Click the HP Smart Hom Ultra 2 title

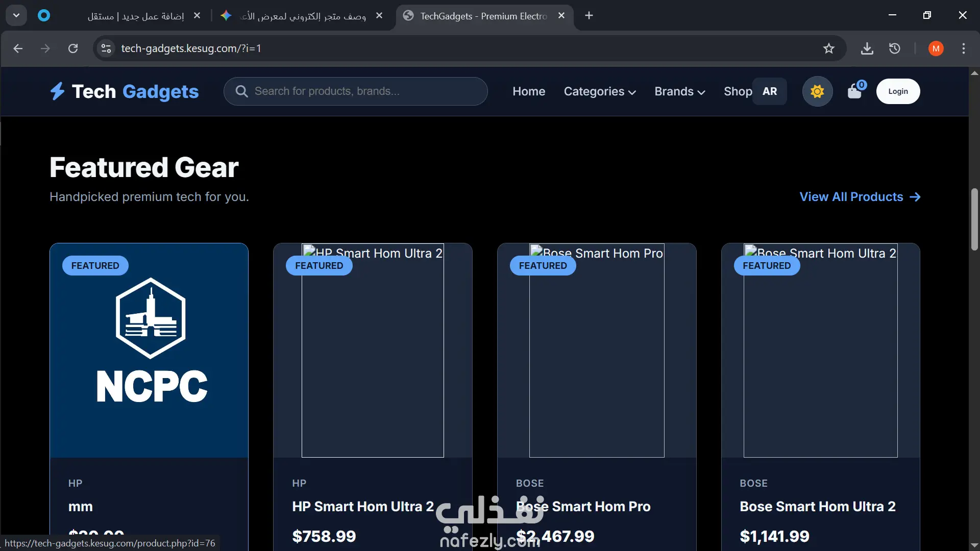coord(363,507)
